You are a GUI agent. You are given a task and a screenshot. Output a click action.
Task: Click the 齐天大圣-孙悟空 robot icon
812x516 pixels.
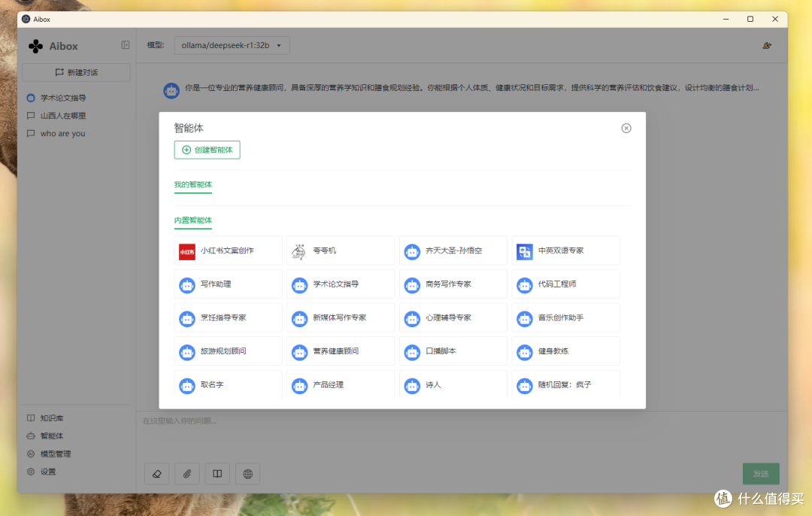tap(412, 252)
